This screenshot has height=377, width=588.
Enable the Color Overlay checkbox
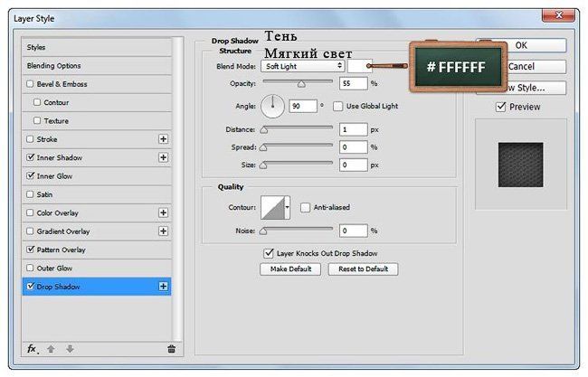click(31, 212)
